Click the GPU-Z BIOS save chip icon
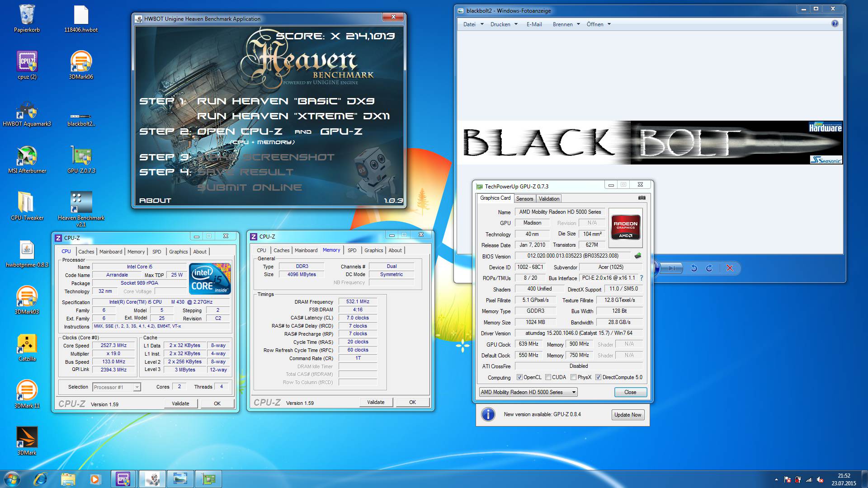 click(638, 256)
